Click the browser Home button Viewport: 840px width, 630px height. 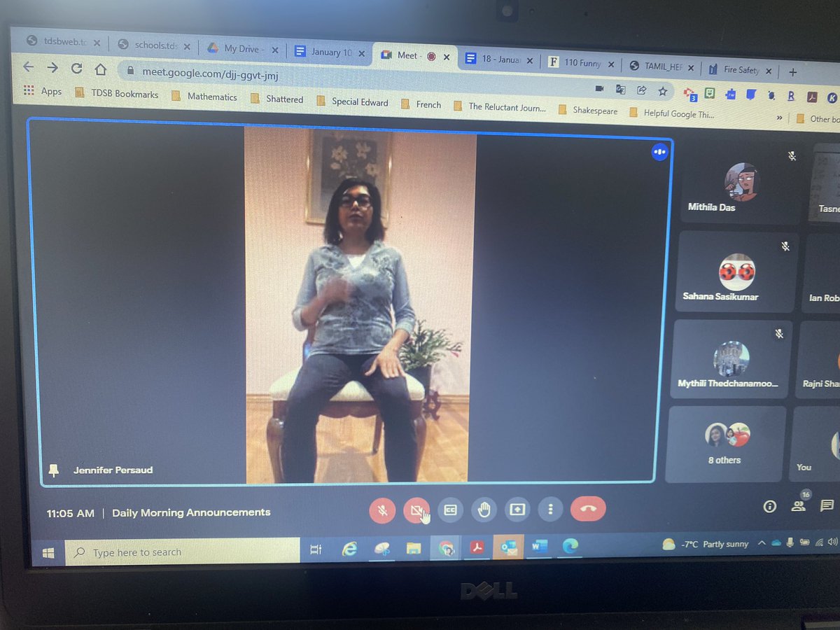pyautogui.click(x=101, y=69)
